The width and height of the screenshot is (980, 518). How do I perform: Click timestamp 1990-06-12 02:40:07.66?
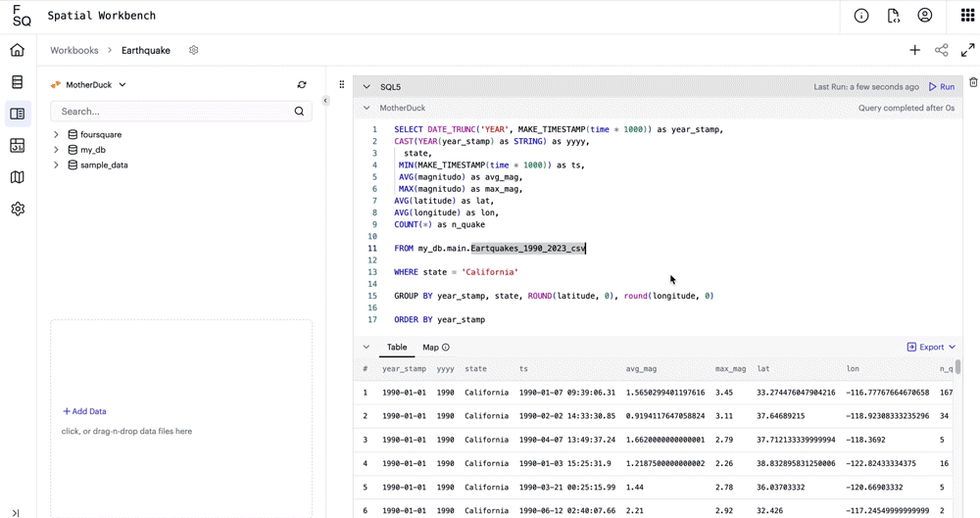[566, 511]
